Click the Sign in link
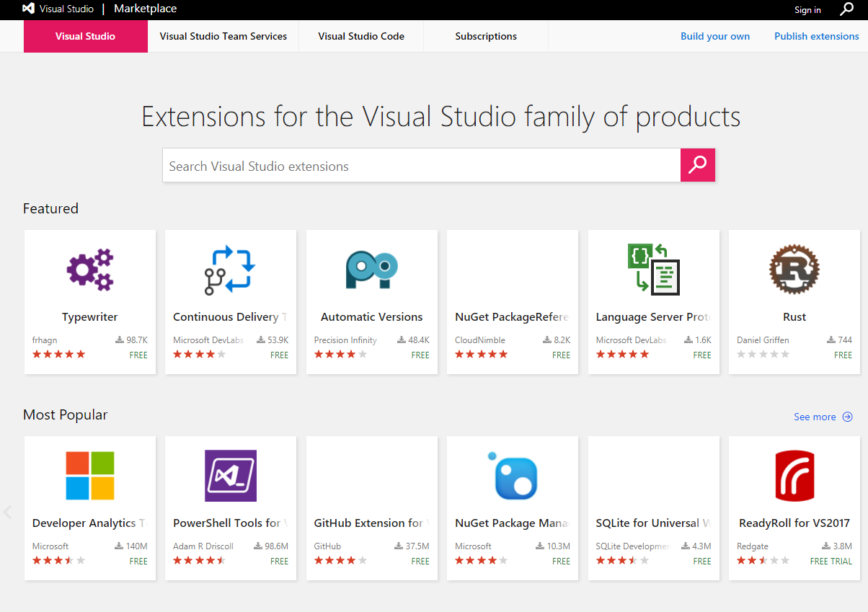Screen dimensions: 868x612 click(807, 10)
